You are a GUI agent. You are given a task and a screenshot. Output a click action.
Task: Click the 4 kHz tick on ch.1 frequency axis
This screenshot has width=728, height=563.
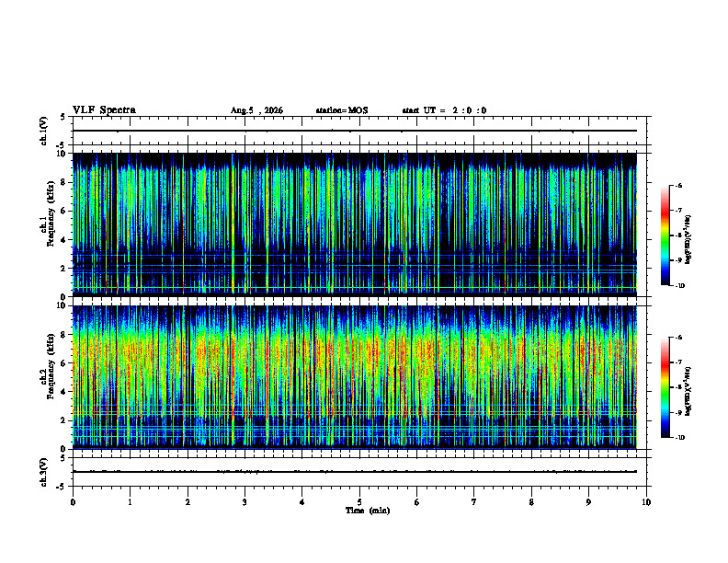(x=64, y=240)
